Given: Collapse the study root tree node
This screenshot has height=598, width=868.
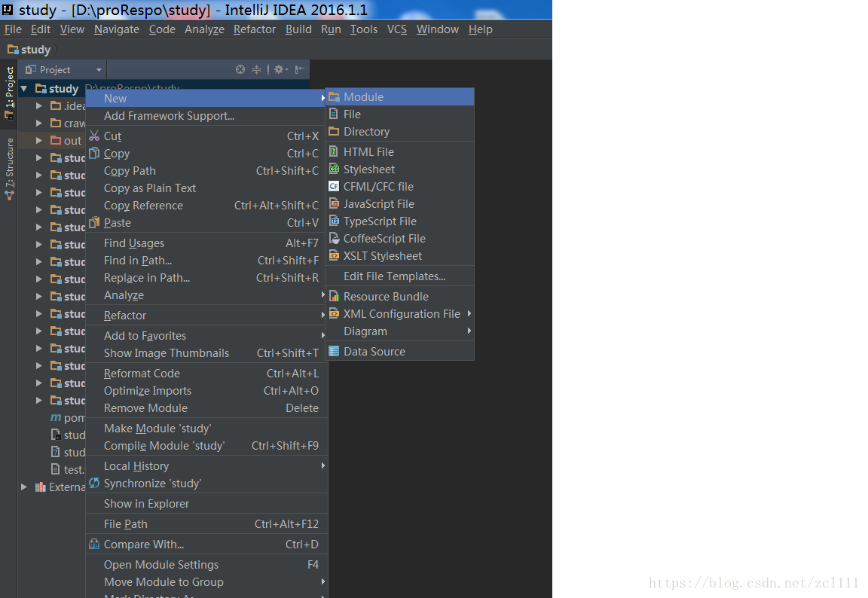Looking at the screenshot, I should pos(24,89).
